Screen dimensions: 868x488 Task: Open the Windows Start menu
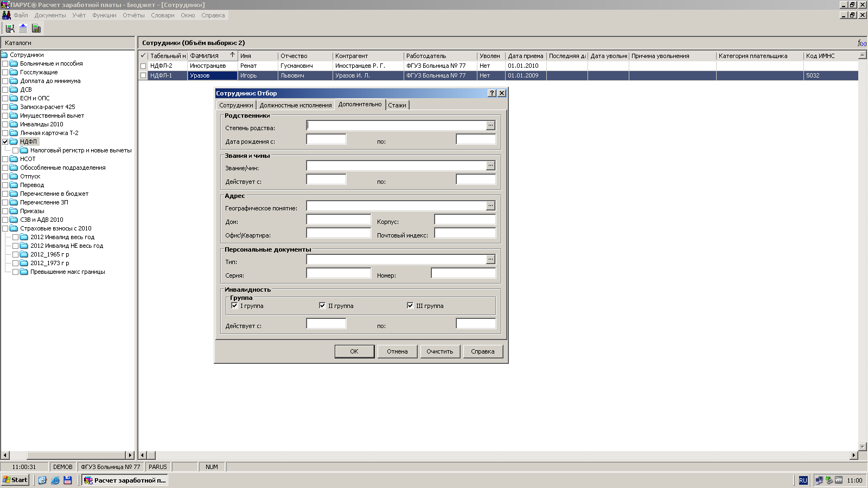tap(15, 480)
